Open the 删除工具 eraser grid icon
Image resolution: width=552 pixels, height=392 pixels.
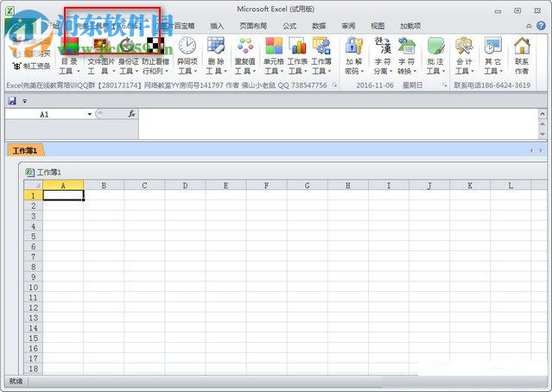[216, 46]
